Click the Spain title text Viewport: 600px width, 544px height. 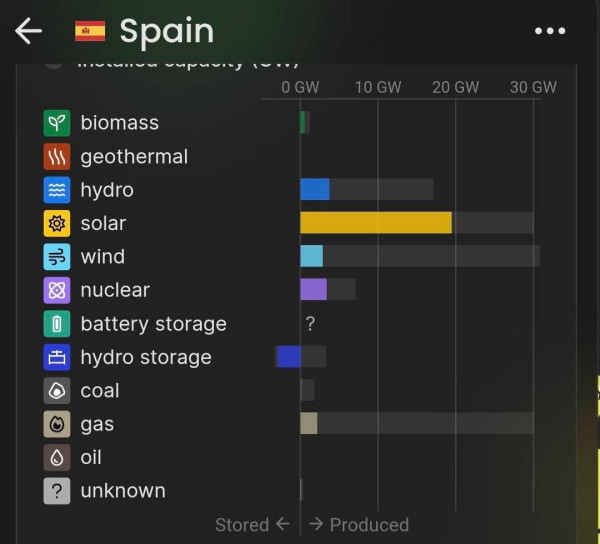pos(167,31)
